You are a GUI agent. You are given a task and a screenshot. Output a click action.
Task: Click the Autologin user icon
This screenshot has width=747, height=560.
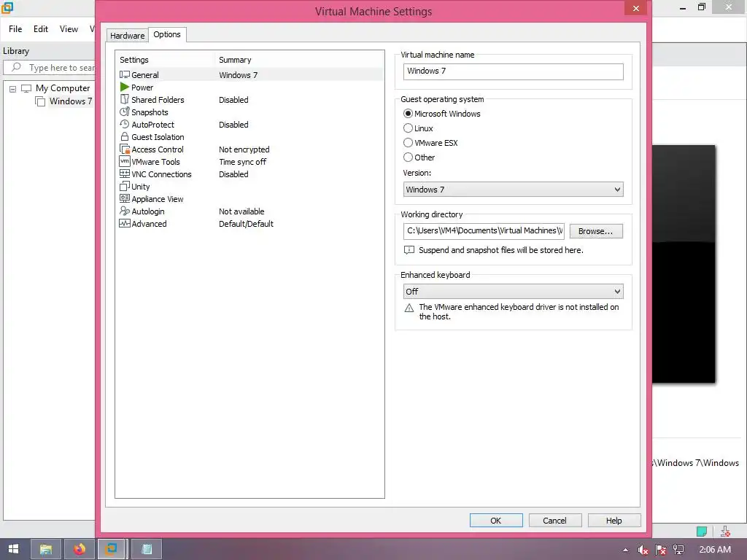point(124,211)
